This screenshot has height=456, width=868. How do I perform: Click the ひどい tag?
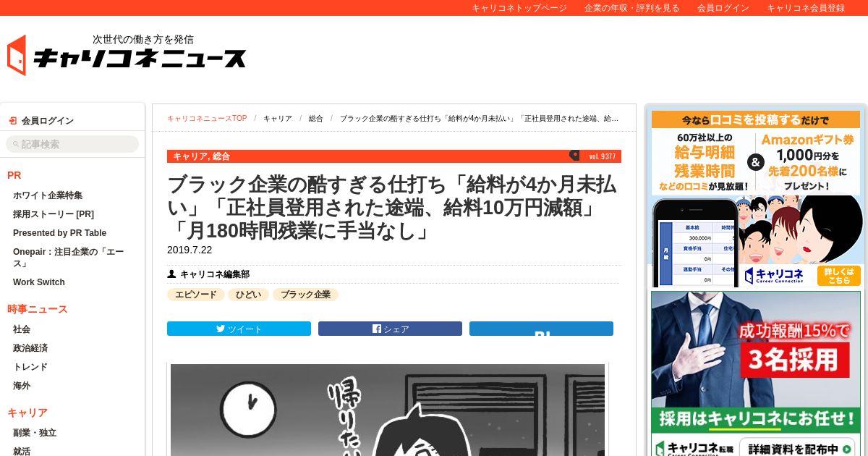pos(248,295)
